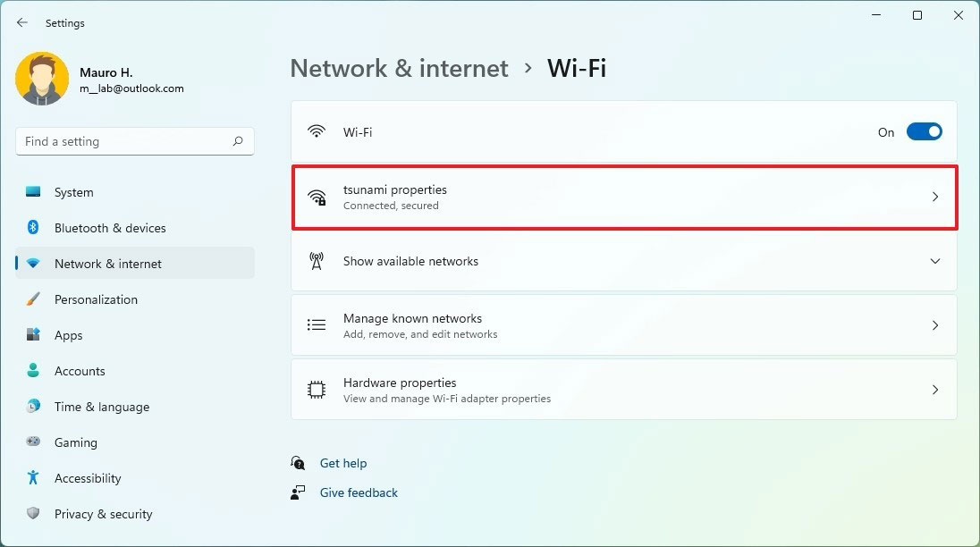Click the Give feedback link
The image size is (980, 547).
359,492
